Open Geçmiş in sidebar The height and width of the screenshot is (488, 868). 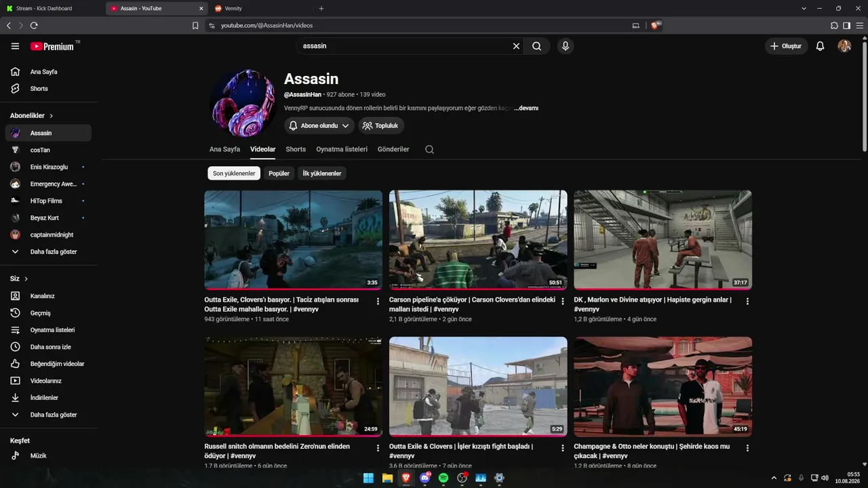(48, 313)
